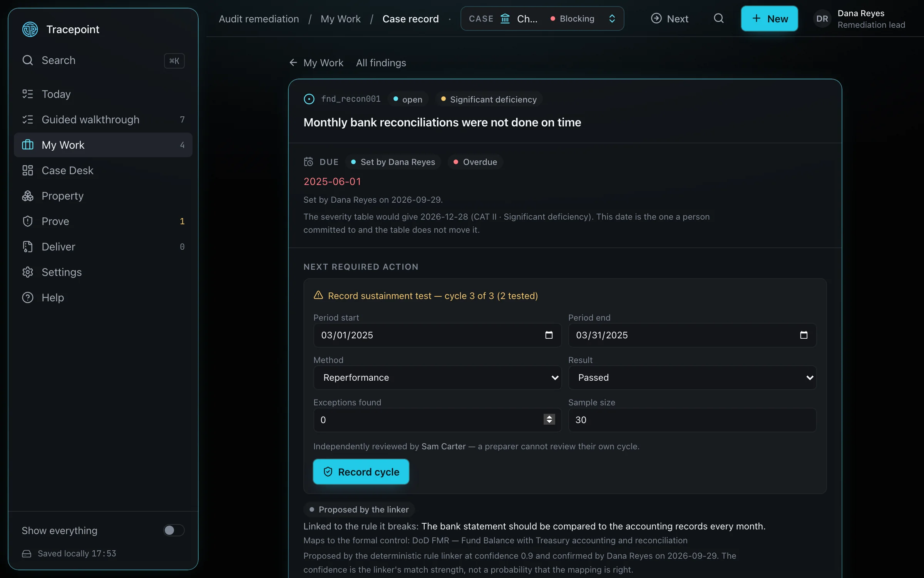Click the New button
Viewport: 924px width, 578px height.
(x=769, y=18)
